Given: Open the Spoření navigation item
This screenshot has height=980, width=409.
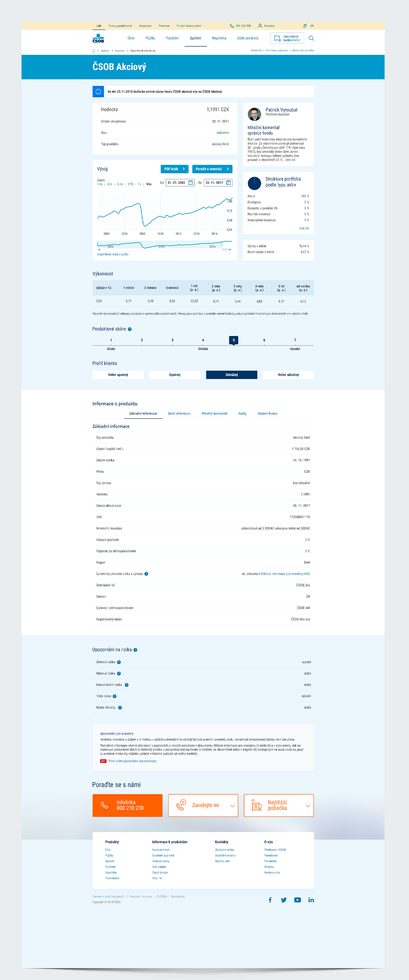Looking at the screenshot, I should tap(196, 38).
